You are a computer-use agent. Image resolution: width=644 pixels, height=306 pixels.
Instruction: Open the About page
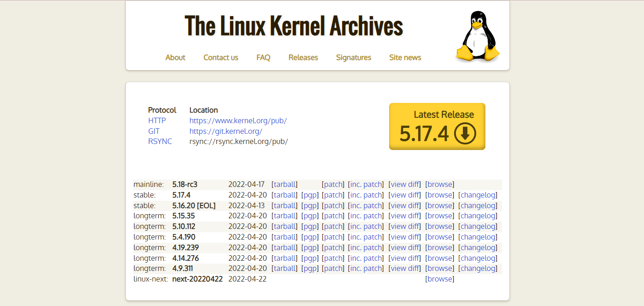175,57
